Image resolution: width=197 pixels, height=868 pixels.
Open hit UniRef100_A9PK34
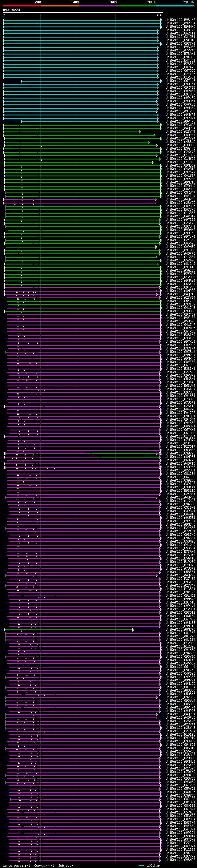pyautogui.click(x=180, y=23)
